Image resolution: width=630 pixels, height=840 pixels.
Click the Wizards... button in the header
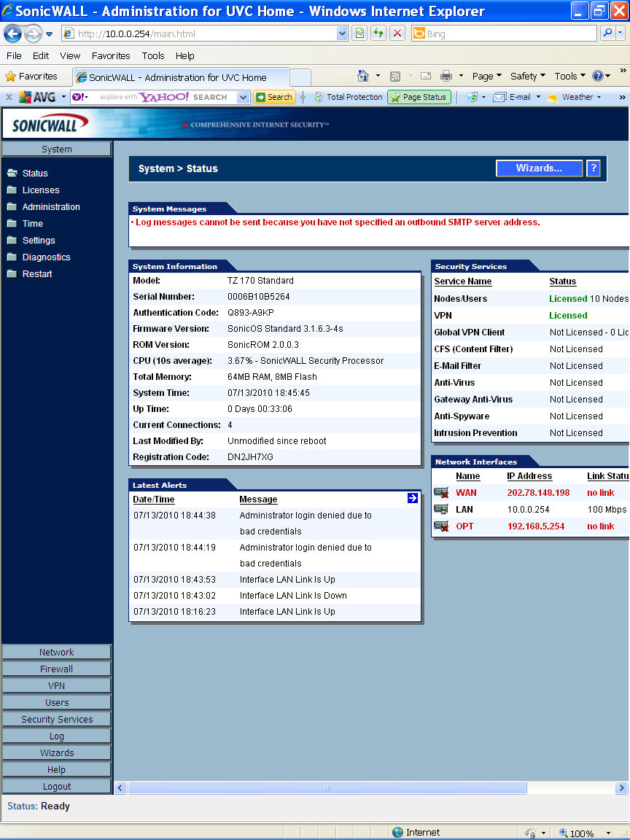539,168
